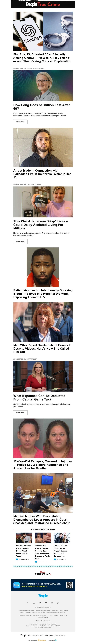Viewport: 86px width, 644px height.
Task: Open People's Facebook page icon
Action: point(28,603)
